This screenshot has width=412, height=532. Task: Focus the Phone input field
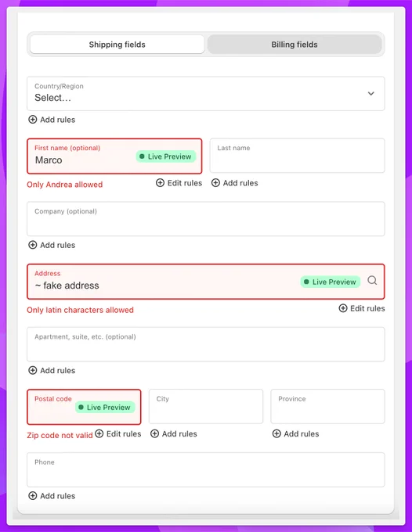pyautogui.click(x=206, y=469)
